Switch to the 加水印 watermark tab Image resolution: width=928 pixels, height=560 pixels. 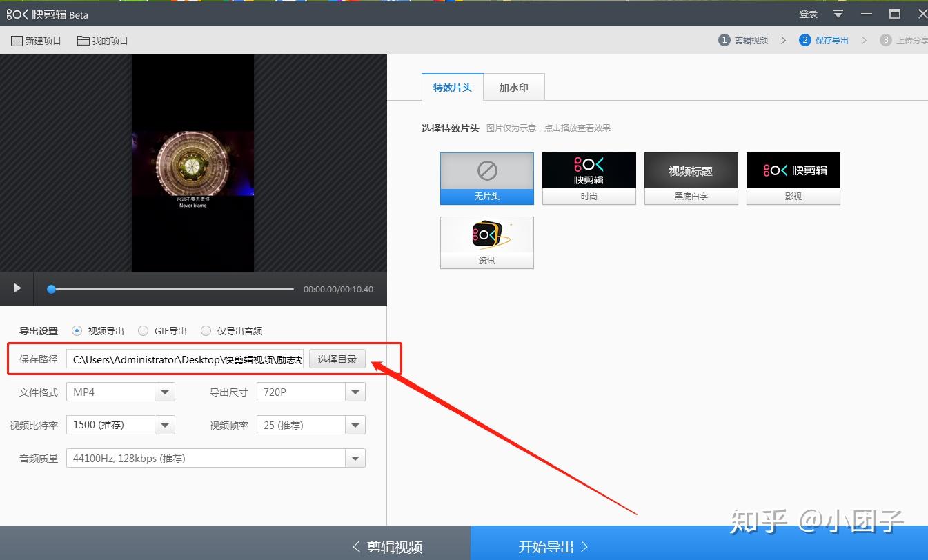tap(513, 87)
